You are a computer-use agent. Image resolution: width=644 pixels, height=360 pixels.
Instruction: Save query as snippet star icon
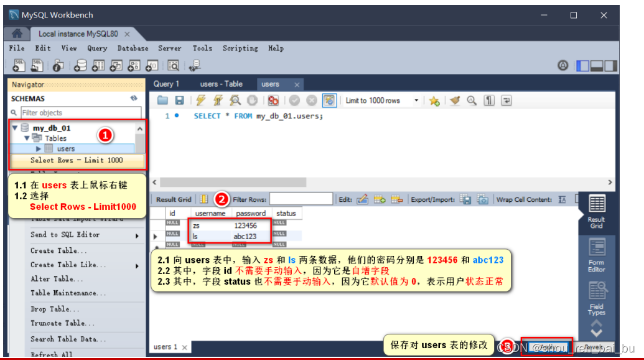(x=434, y=101)
